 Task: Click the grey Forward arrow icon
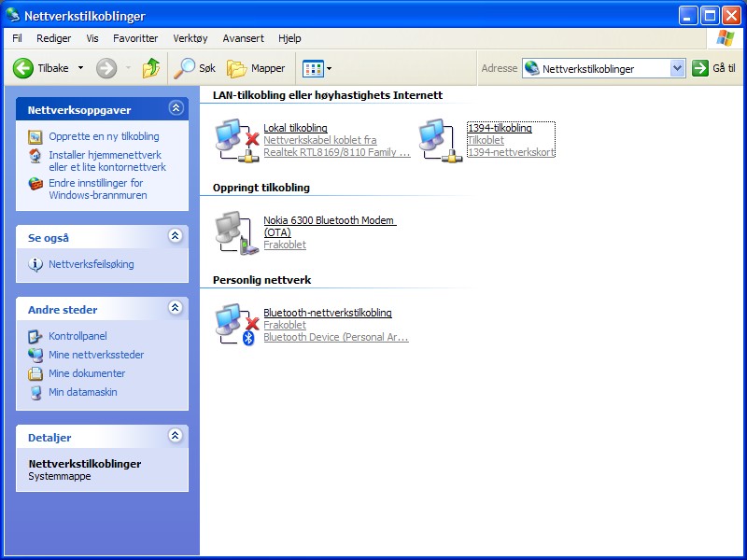tap(106, 68)
